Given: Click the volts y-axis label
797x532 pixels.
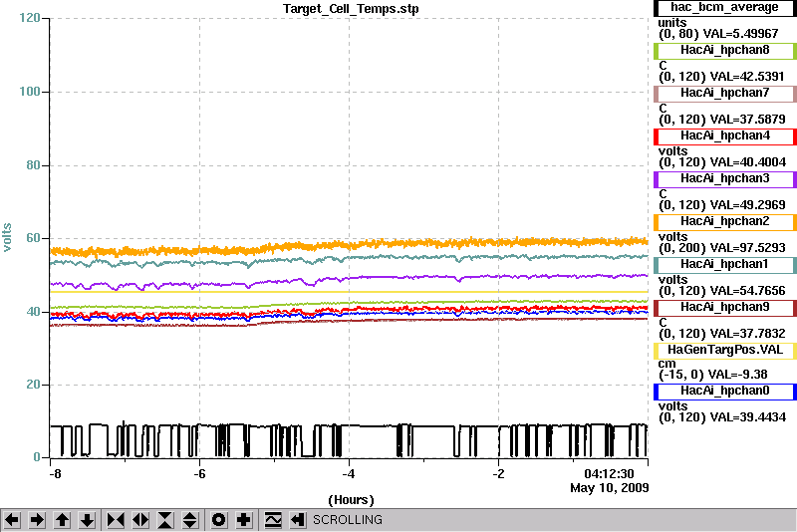Looking at the screenshot, I should [x=7, y=237].
